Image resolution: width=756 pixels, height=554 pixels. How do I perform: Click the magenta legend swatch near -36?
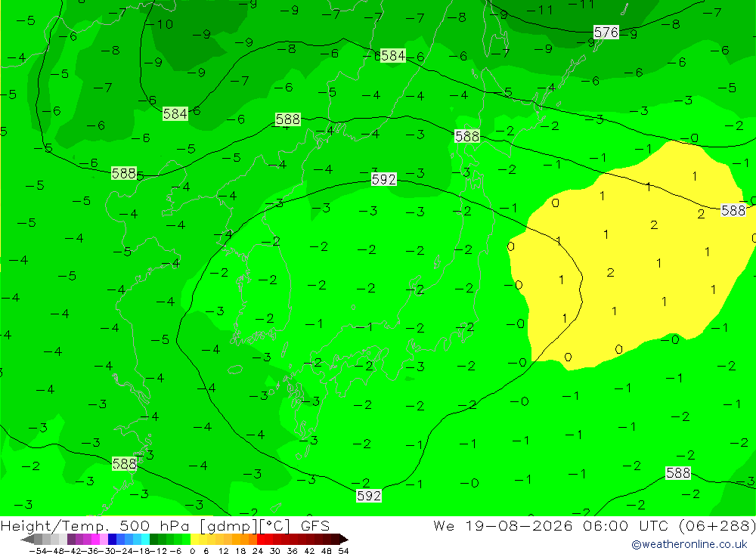tap(95, 540)
